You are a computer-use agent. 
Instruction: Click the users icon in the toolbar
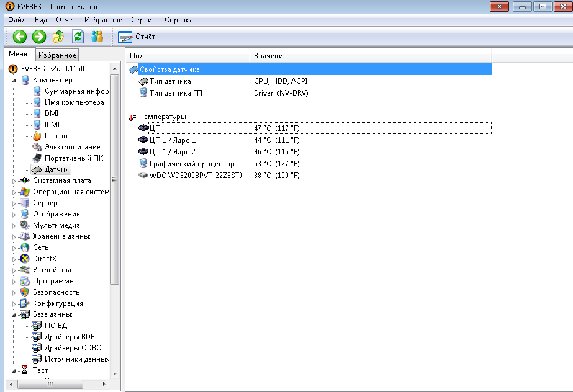tap(97, 37)
